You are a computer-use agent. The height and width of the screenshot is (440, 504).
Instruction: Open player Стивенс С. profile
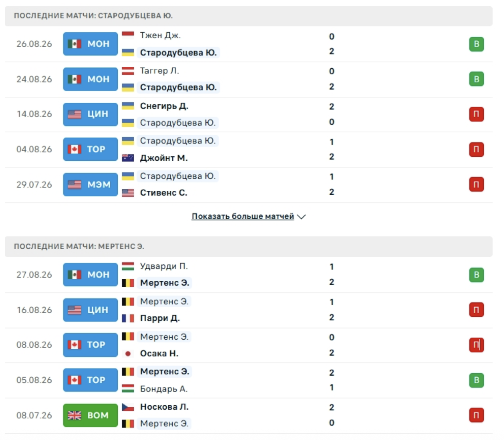pos(164,193)
